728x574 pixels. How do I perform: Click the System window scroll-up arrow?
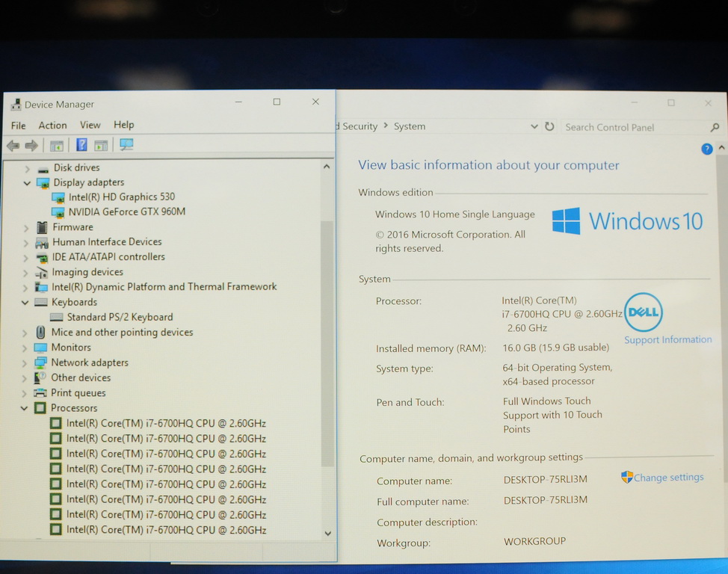pyautogui.click(x=721, y=148)
